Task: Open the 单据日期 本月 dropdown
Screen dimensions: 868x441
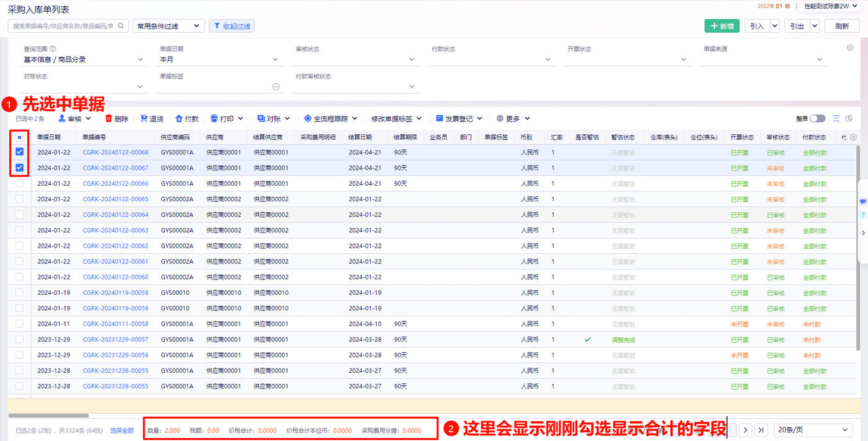Action: click(x=221, y=60)
